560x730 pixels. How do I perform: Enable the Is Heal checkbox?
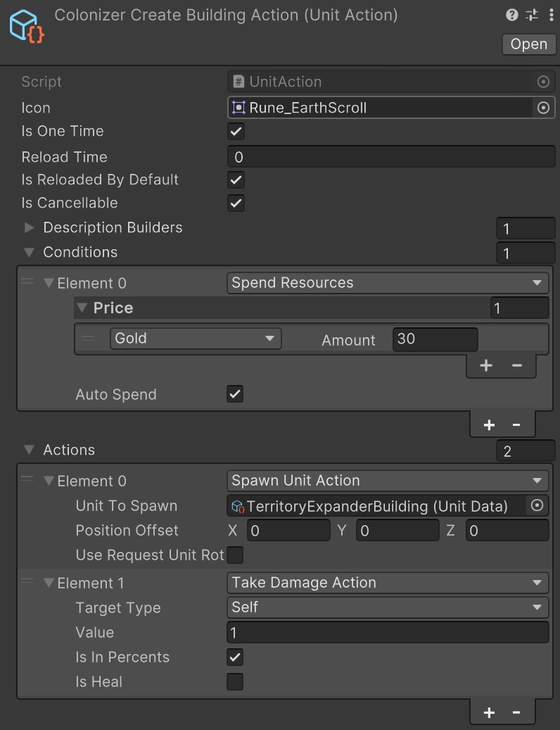[x=235, y=681]
